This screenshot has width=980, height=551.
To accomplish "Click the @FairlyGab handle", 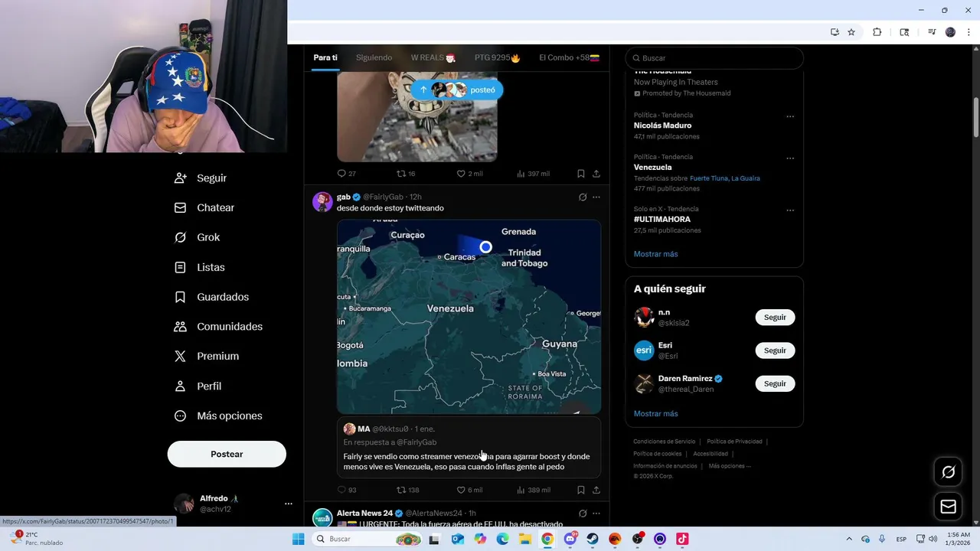I will coord(383,197).
